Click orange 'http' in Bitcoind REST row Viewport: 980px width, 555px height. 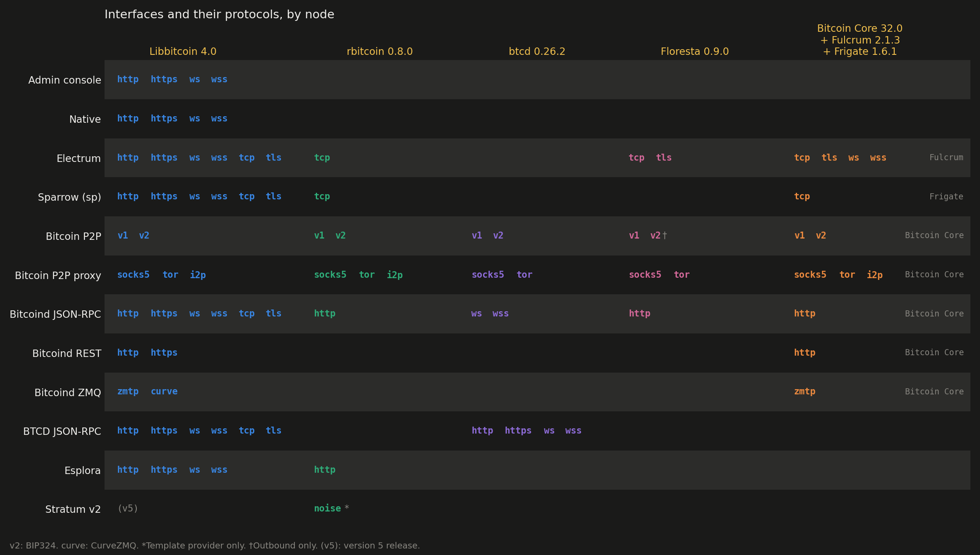coord(804,353)
